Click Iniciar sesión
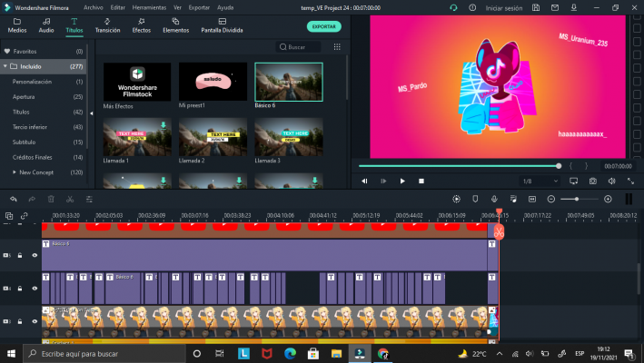The height and width of the screenshot is (363, 644). 504,8
